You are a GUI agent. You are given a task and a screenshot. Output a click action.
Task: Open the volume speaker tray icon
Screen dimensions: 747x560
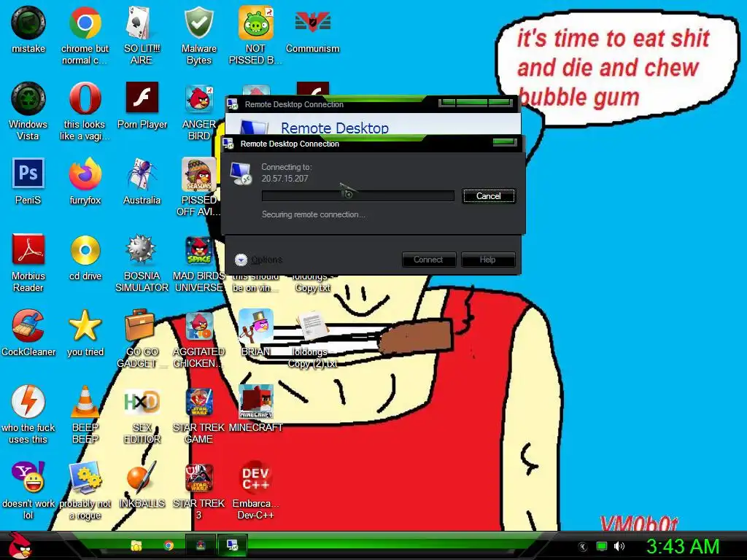619,546
